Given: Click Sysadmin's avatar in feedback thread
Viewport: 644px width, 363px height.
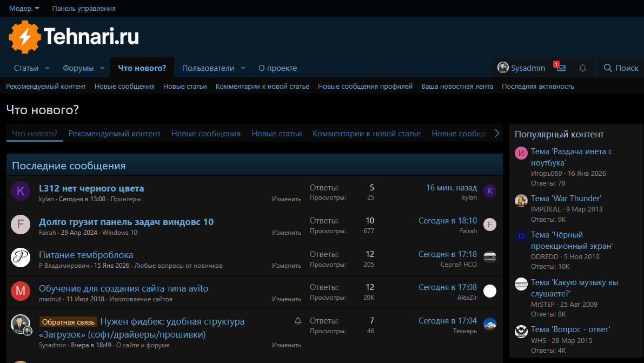Looking at the screenshot, I should coord(21,325).
